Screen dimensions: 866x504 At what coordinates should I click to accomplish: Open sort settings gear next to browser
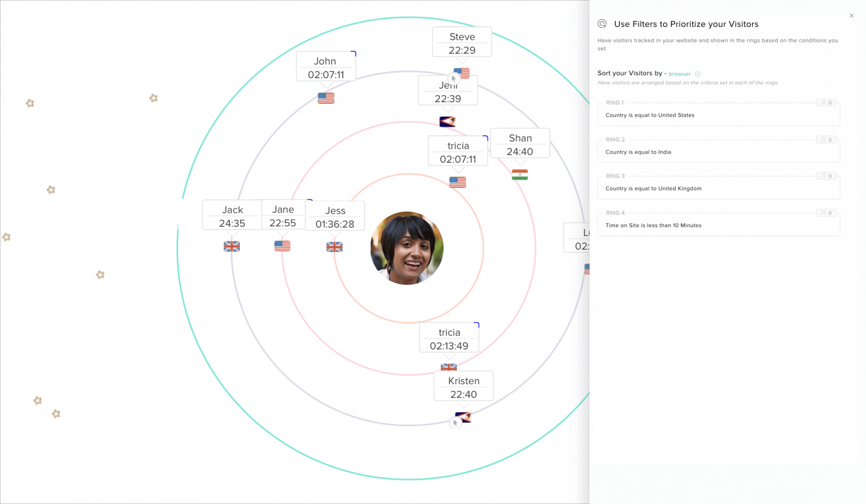(698, 74)
